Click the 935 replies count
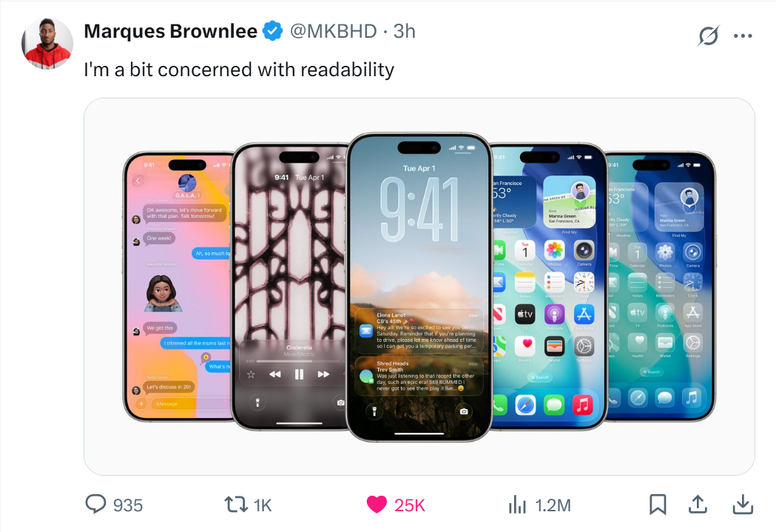The width and height of the screenshot is (776, 532). point(128,505)
